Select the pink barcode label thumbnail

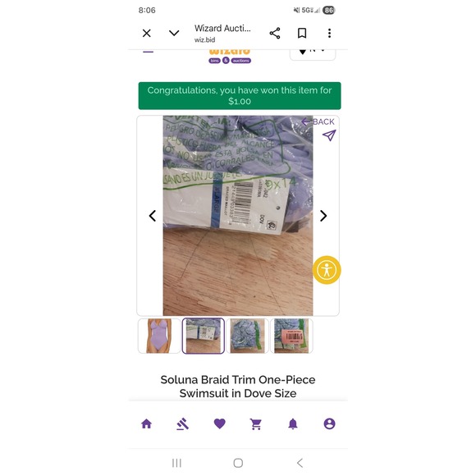coord(291,336)
